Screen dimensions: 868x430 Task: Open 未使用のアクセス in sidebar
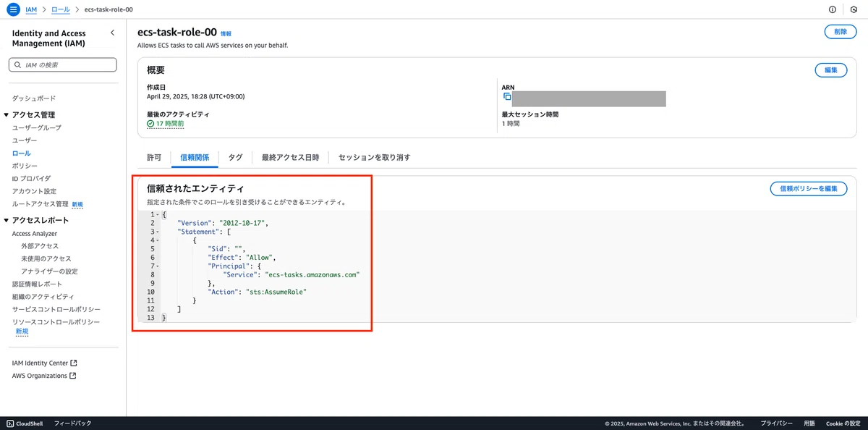coord(46,259)
